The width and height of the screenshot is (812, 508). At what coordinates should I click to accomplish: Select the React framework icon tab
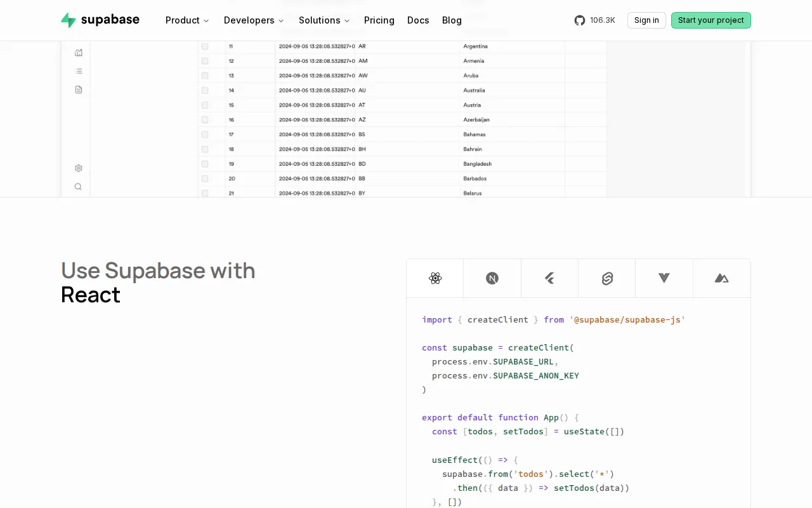pos(435,278)
